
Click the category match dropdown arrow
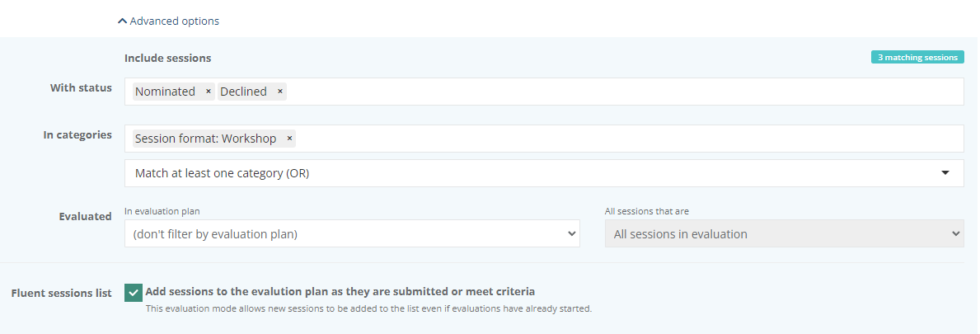tap(945, 173)
